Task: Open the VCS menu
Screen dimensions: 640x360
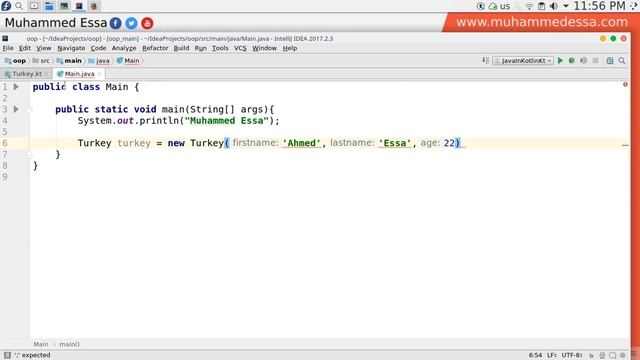Action: (x=240, y=48)
